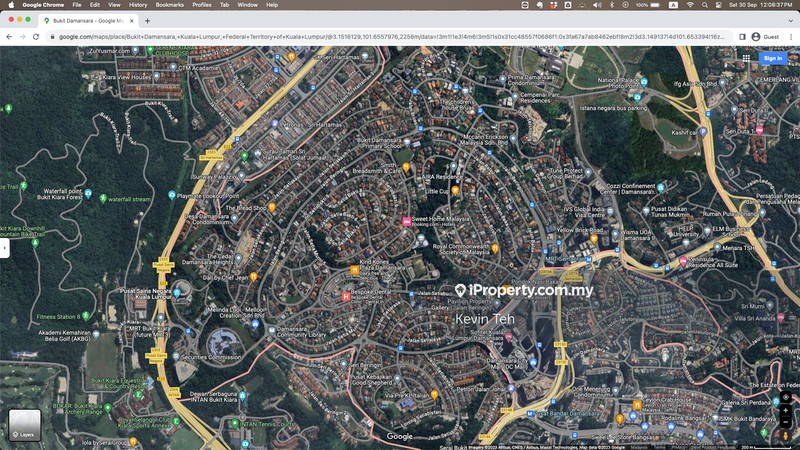Zoom in with the plus button
800x450 pixels.
[786, 409]
